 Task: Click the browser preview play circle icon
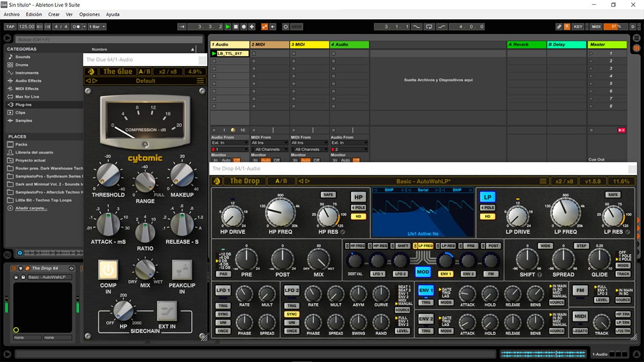(20, 253)
